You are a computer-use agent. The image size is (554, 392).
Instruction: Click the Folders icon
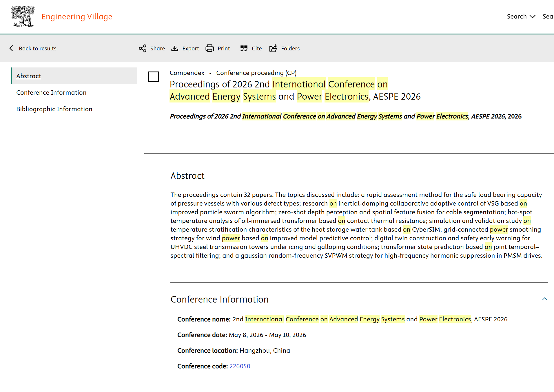tap(273, 48)
